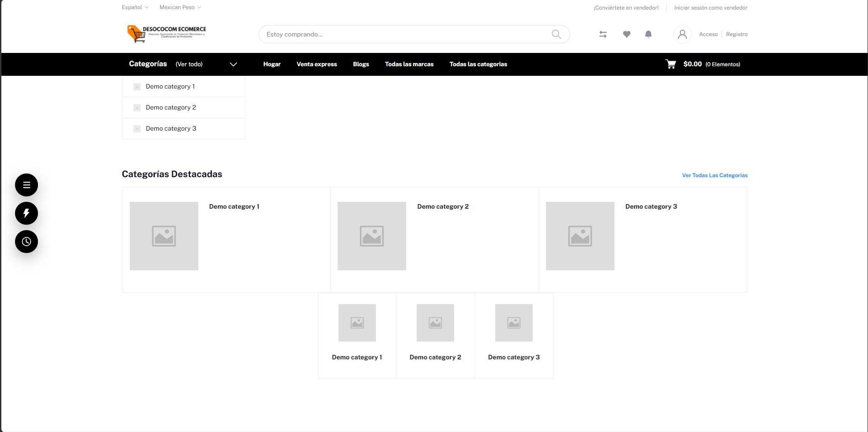This screenshot has width=868, height=432.
Task: Click the small Demo category 1 tile image
Action: [x=357, y=323]
